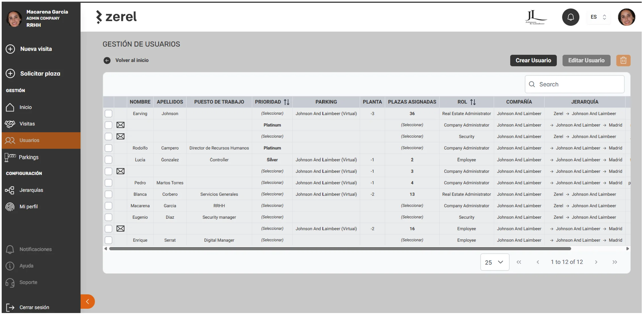
Task: Click the Cerrar sesión label
Action: click(34, 307)
